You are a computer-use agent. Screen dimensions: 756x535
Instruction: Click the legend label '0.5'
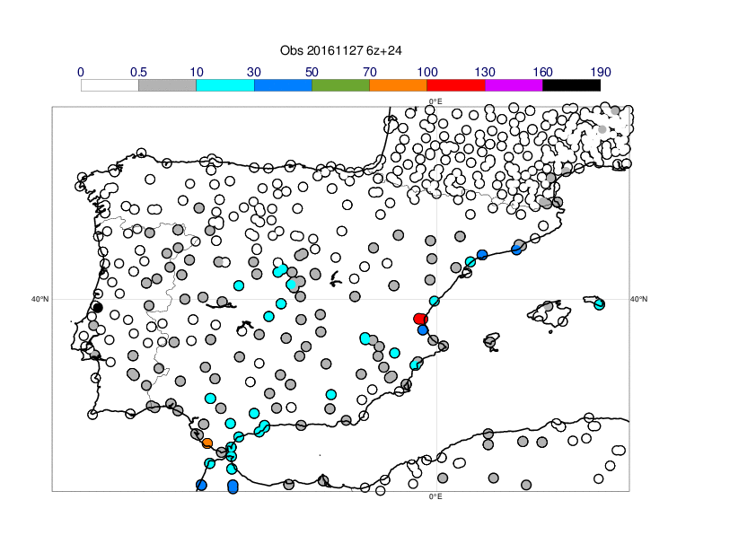click(138, 73)
